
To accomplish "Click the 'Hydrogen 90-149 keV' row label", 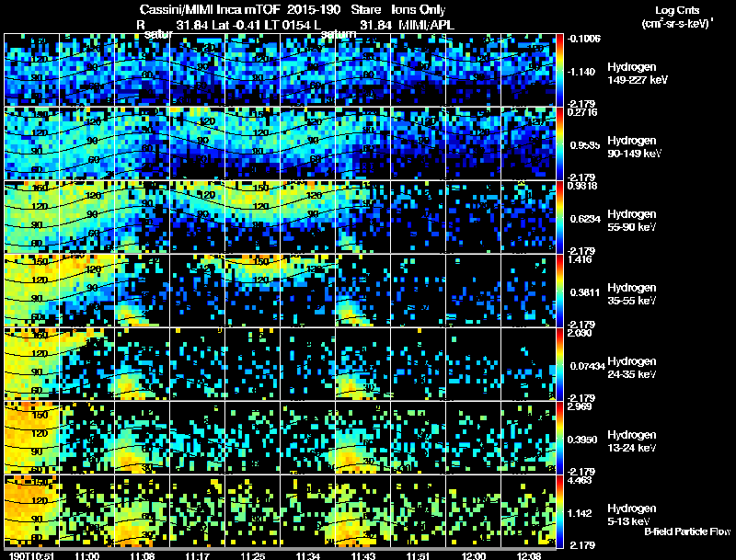I will point(634,147).
